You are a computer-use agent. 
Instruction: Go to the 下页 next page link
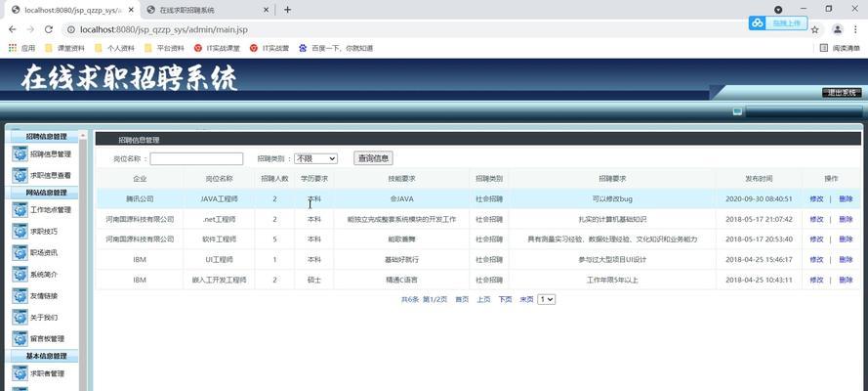505,300
